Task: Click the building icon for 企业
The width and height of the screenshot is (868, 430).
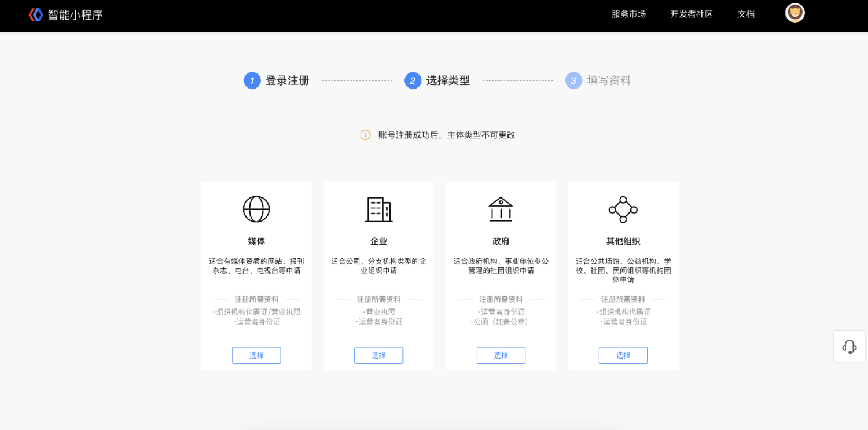Action: tap(378, 209)
